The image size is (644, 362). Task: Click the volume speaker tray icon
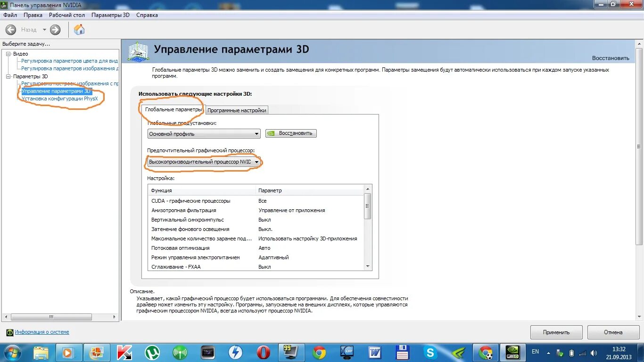point(595,353)
